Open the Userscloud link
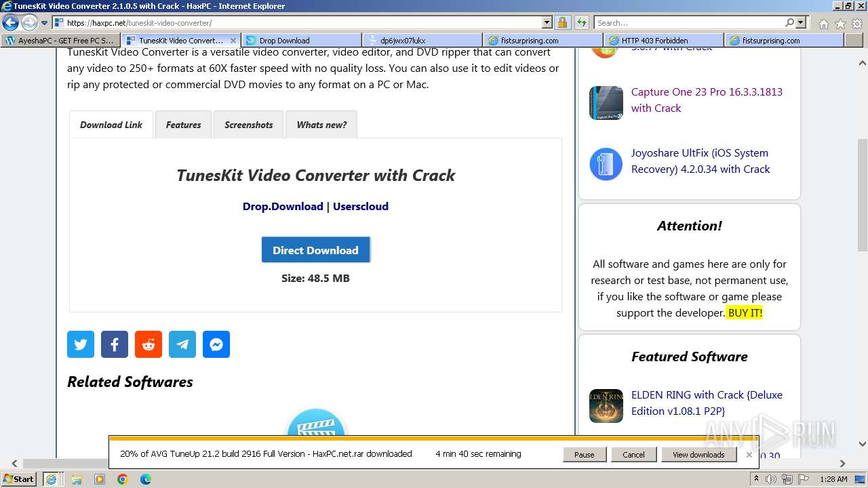 (x=361, y=206)
